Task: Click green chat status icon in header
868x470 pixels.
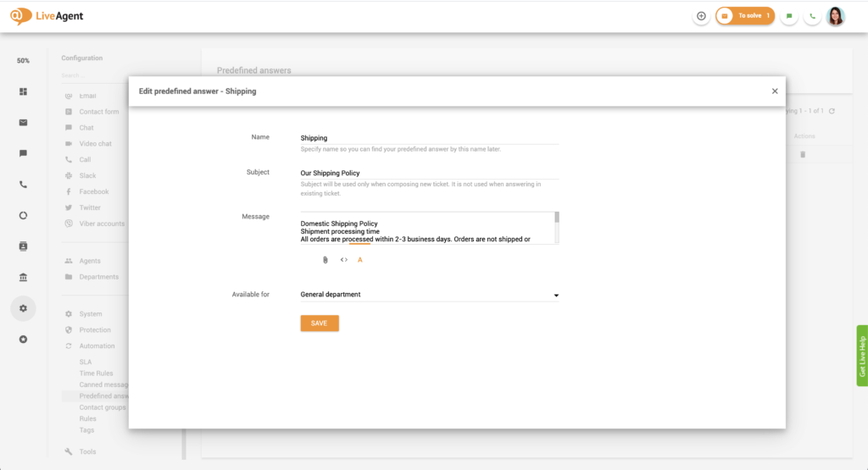Action: tap(789, 16)
